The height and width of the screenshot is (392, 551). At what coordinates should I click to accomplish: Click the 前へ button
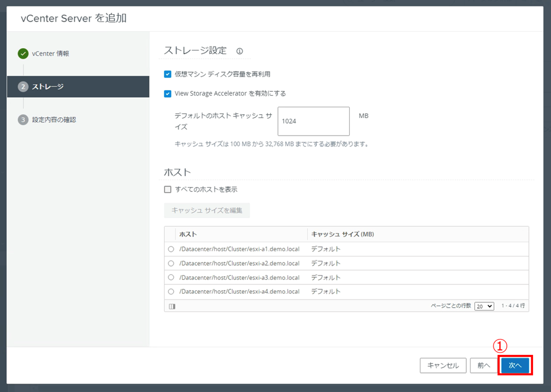483,365
